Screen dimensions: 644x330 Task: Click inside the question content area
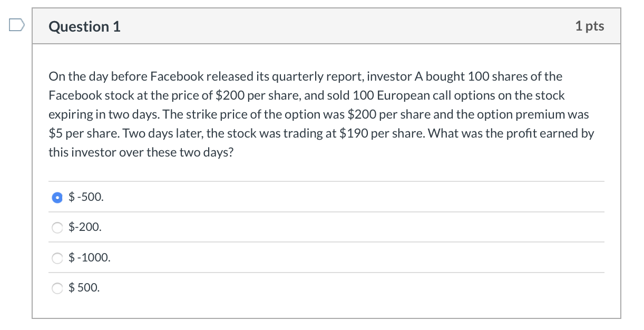pos(327,158)
